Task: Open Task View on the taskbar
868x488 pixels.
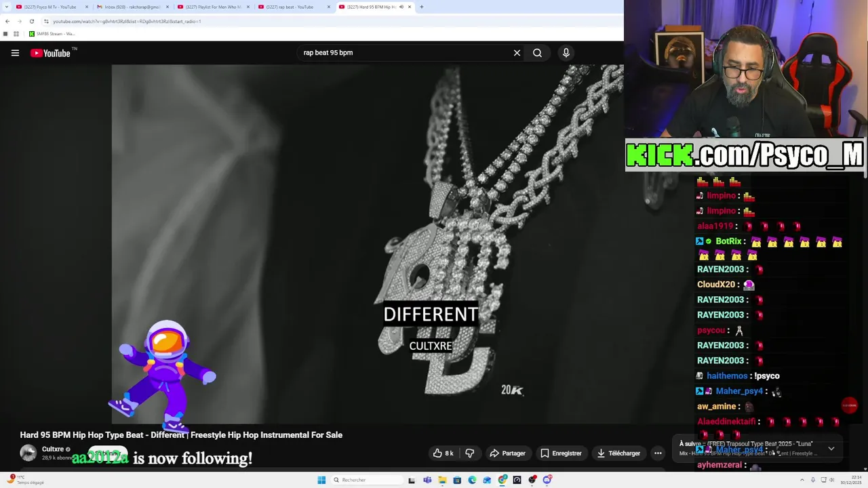Action: (412, 480)
